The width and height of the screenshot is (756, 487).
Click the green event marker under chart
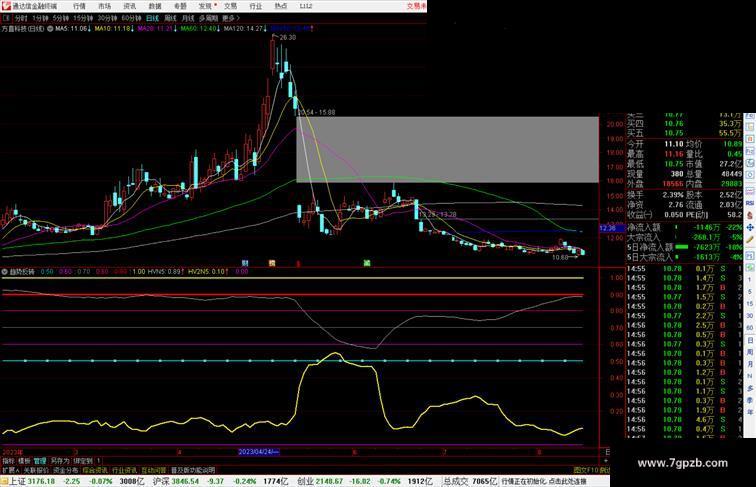point(367,263)
